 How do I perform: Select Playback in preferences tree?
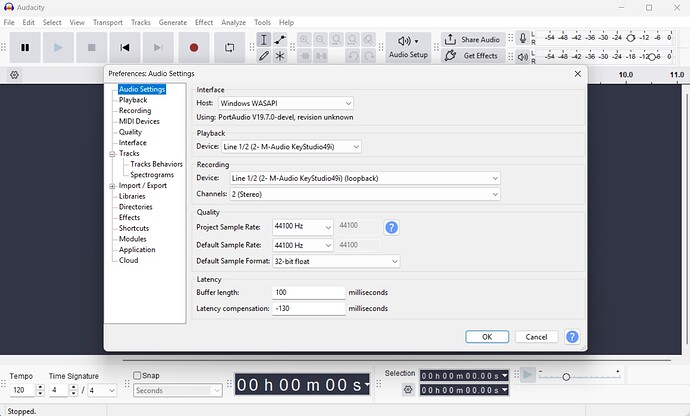click(133, 100)
